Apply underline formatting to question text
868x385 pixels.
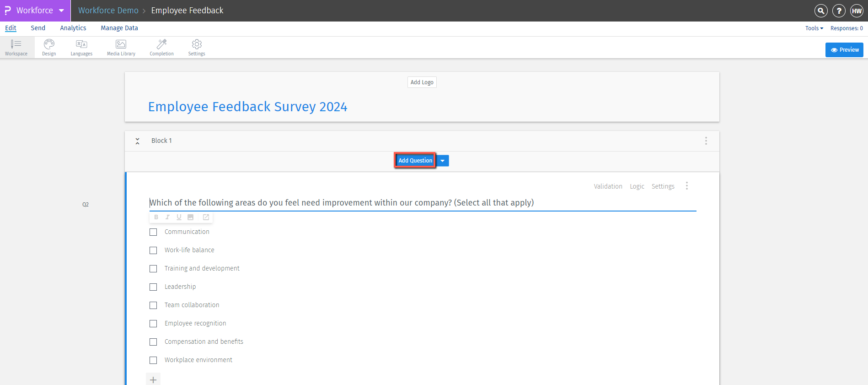coord(179,217)
